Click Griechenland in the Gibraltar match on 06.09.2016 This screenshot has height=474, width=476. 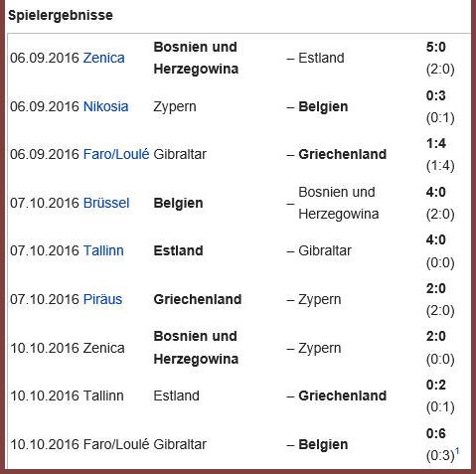(342, 154)
